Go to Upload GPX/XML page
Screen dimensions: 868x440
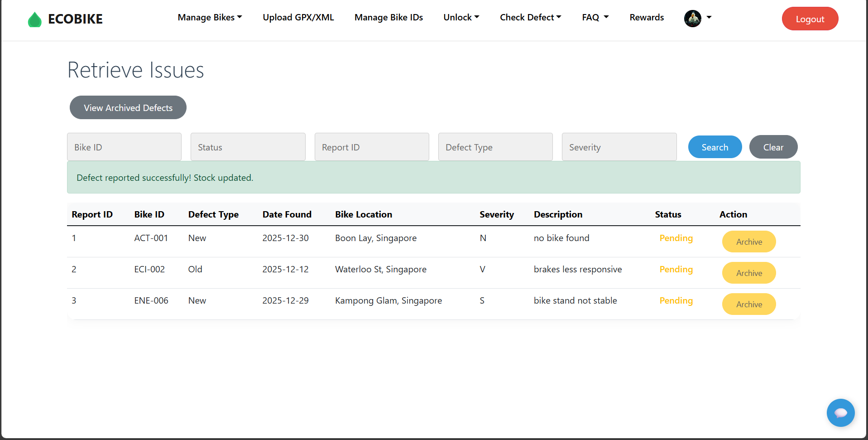298,17
